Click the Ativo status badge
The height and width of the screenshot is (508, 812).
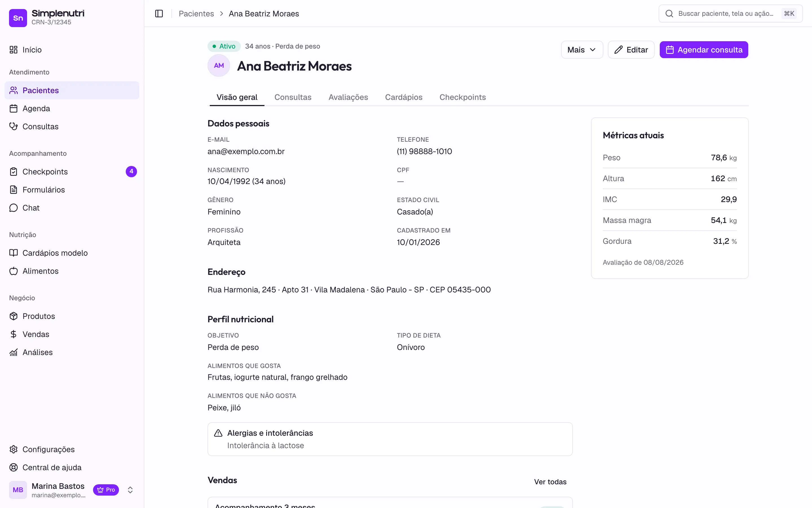[x=224, y=46]
